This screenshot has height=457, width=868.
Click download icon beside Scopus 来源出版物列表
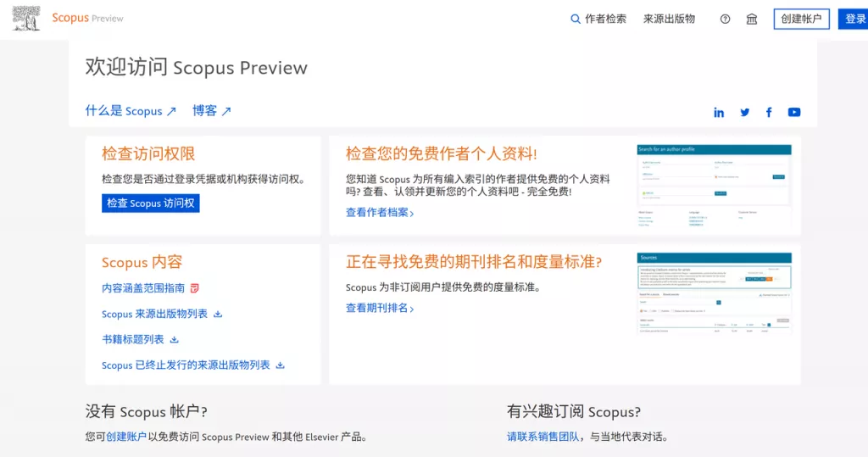coord(218,314)
